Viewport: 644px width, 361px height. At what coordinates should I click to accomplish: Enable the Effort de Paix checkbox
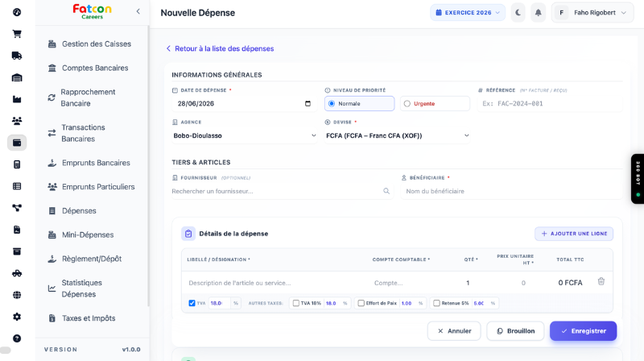[x=361, y=303]
